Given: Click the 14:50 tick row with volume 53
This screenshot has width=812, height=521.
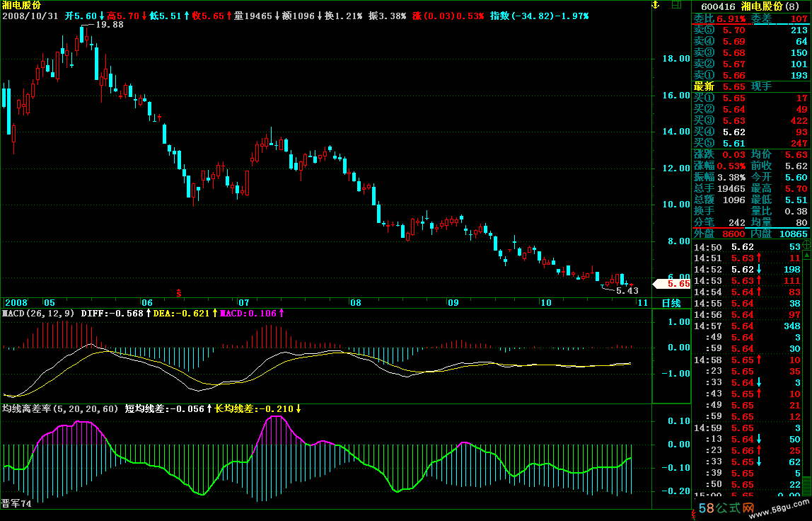Looking at the screenshot, I should point(747,247).
